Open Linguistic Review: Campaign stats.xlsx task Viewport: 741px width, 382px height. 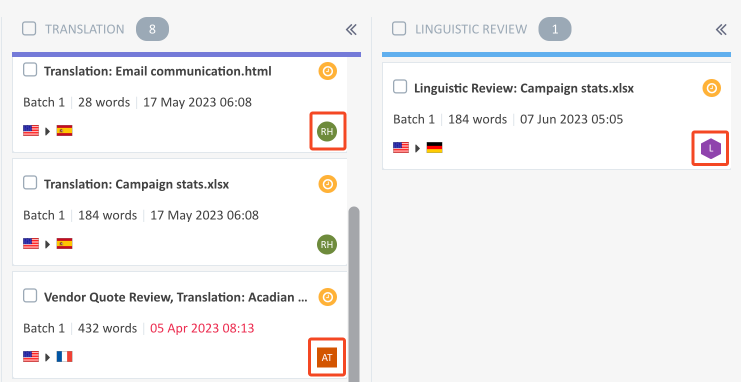click(x=524, y=88)
